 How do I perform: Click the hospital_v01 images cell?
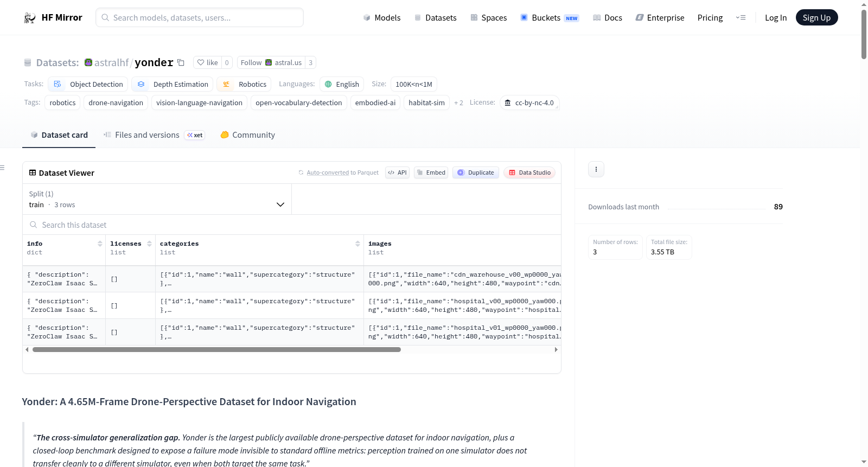click(463, 332)
